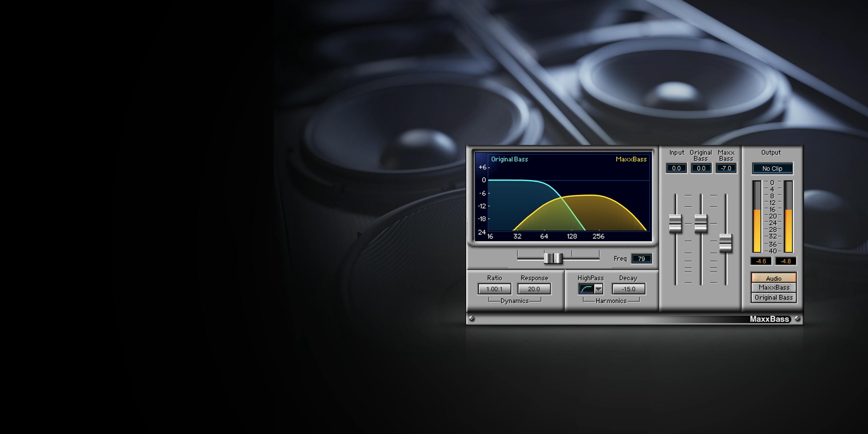Click the frequency slider handle
The image size is (868, 434).
pyautogui.click(x=553, y=258)
